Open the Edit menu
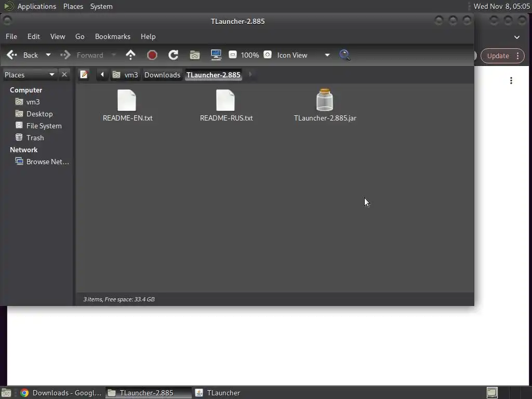 34,36
